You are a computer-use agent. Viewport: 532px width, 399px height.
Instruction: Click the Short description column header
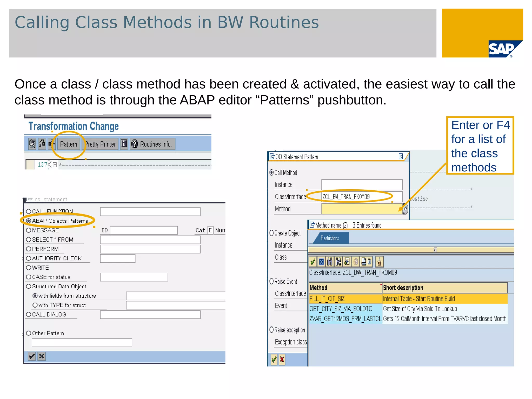445,288
